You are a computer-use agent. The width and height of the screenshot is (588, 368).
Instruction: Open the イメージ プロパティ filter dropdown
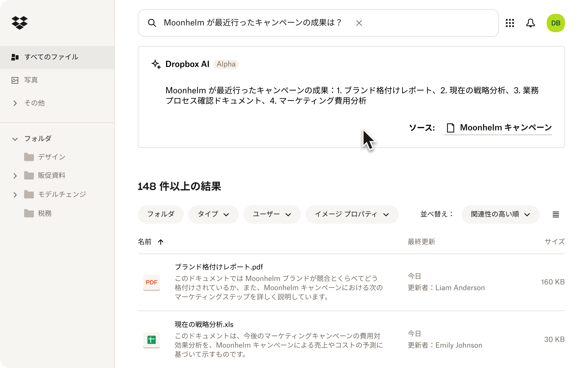coord(352,214)
